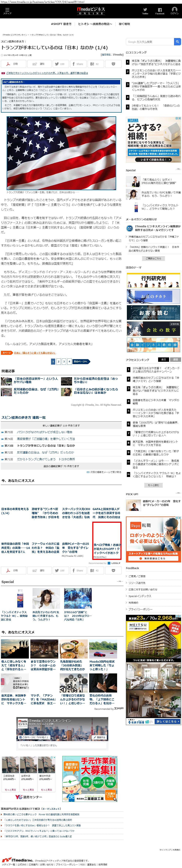Open the 会社の数字 theme banner
This screenshot has width=182, height=868.
[x=153, y=329]
